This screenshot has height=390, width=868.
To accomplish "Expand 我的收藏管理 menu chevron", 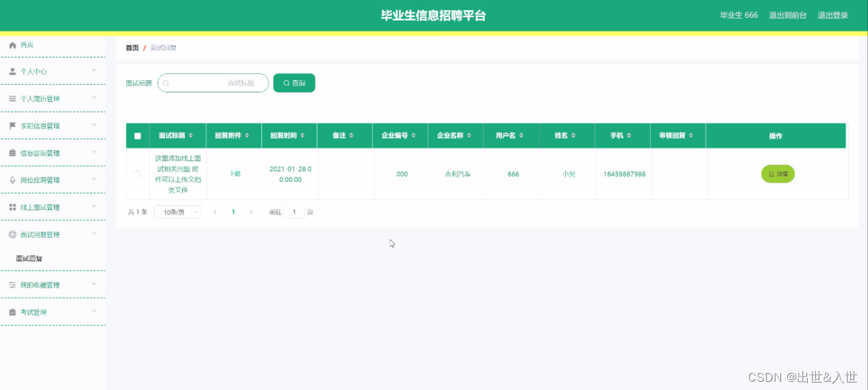I will tap(94, 284).
